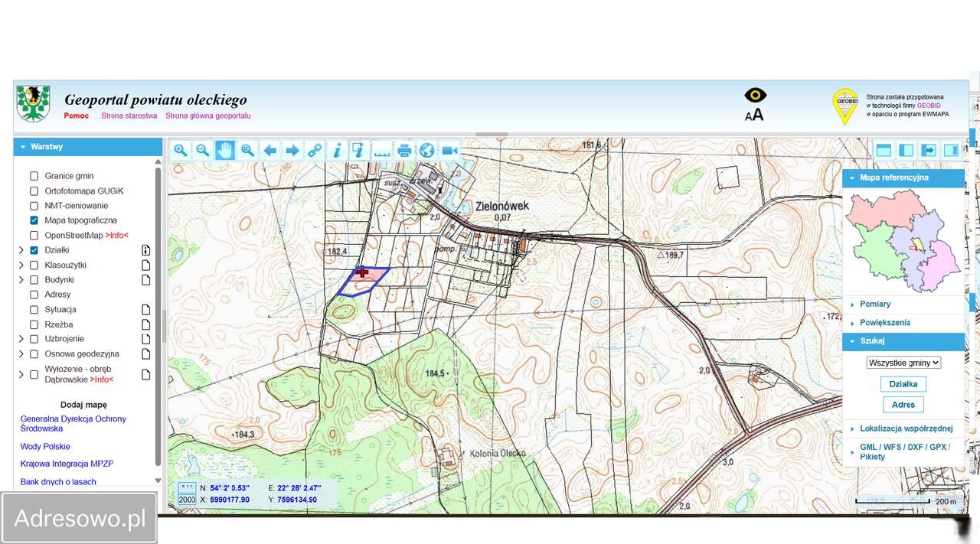Click the chain link icon in toolbar

pos(315,150)
